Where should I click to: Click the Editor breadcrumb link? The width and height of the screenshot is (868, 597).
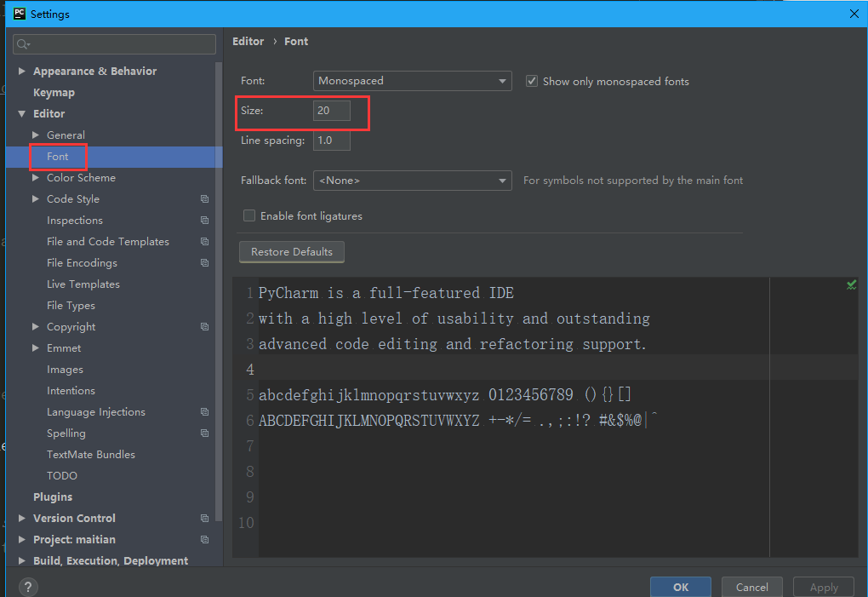248,42
